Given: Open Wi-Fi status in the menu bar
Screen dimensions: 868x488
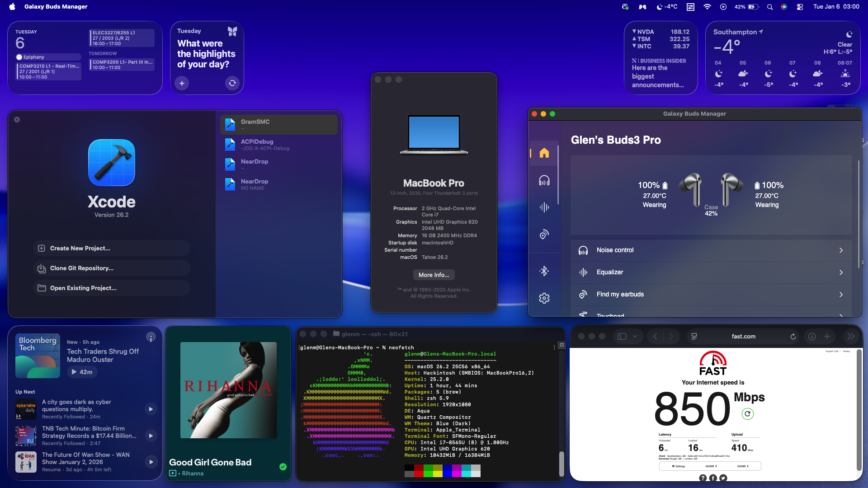Looking at the screenshot, I should click(707, 7).
